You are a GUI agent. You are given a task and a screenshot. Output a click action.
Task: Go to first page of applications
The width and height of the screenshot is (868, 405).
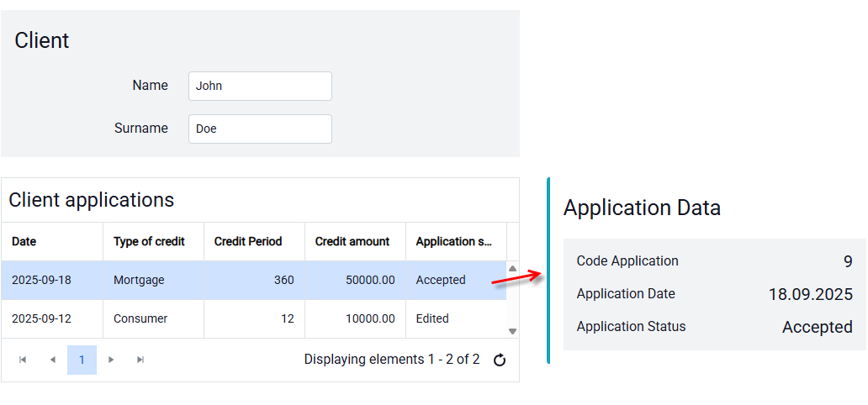click(23, 360)
